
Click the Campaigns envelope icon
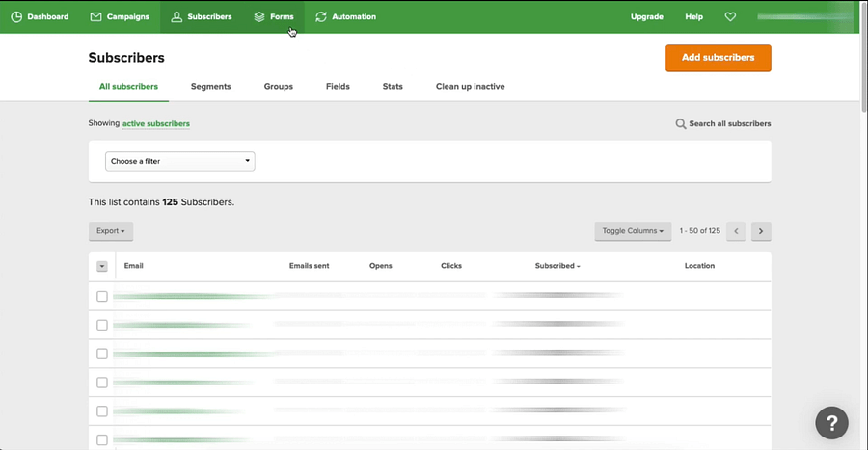[x=95, y=16]
